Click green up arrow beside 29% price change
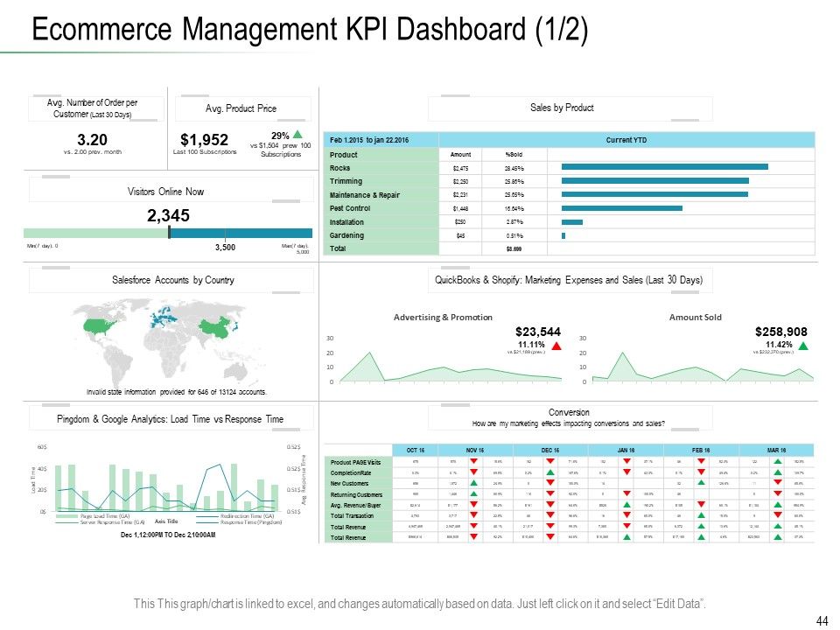 [x=297, y=135]
